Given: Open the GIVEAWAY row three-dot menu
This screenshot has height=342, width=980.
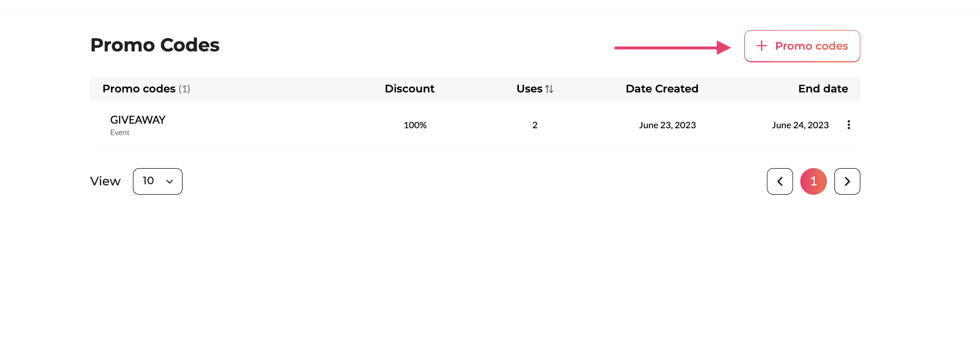Looking at the screenshot, I should click(x=848, y=125).
